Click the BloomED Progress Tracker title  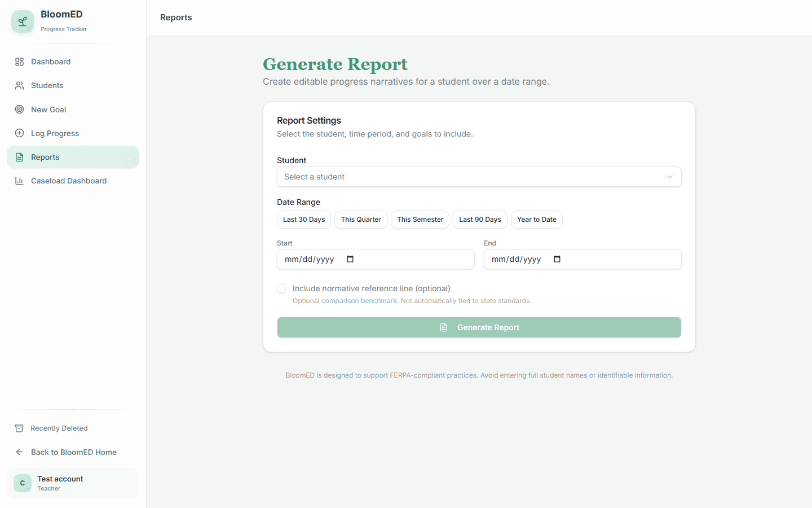[64, 20]
